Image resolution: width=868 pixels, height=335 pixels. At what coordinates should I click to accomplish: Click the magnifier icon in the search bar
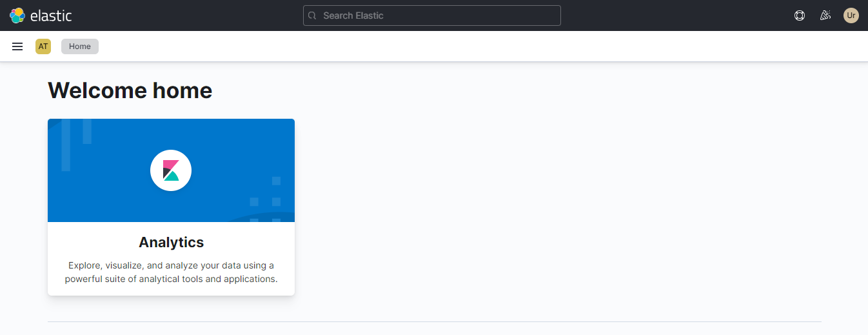[313, 15]
